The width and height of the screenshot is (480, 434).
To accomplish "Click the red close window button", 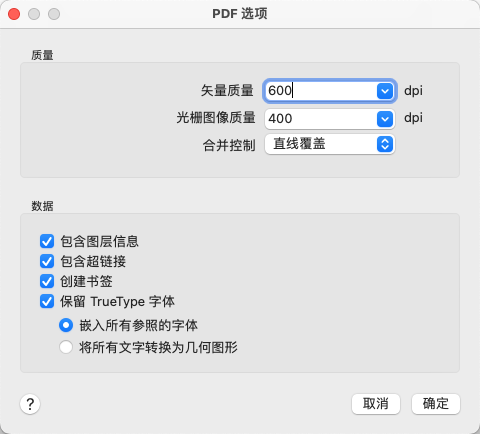I will (x=14, y=14).
